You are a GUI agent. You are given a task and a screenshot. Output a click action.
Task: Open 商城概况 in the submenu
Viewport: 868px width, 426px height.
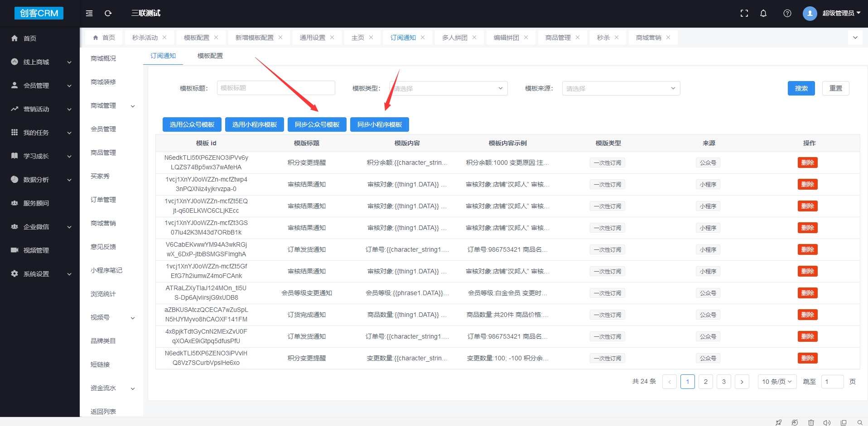pos(103,58)
